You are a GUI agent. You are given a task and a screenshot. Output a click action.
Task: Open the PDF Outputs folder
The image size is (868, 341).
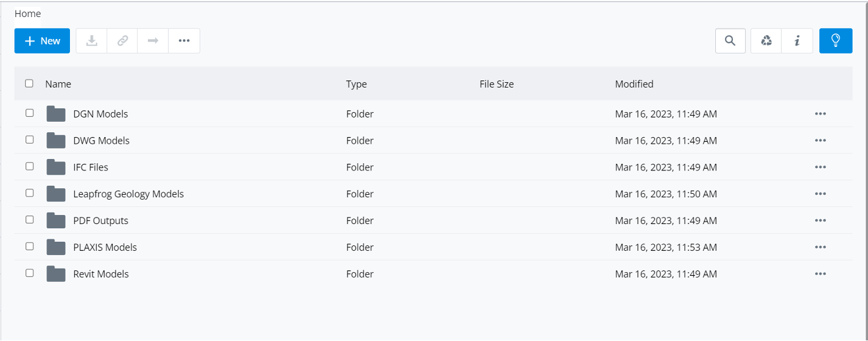tap(100, 220)
